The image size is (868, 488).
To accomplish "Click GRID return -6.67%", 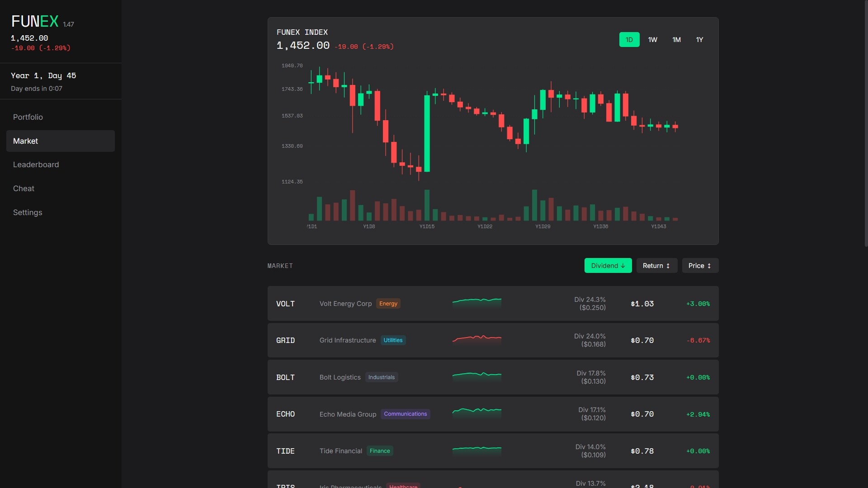I will point(698,340).
